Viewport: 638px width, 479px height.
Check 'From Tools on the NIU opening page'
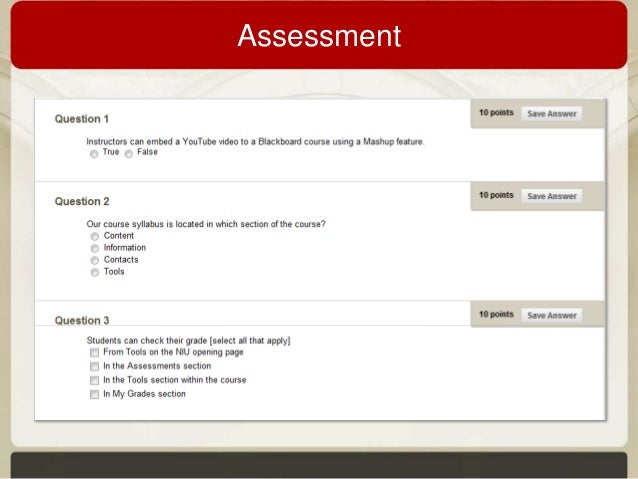pyautogui.click(x=94, y=352)
